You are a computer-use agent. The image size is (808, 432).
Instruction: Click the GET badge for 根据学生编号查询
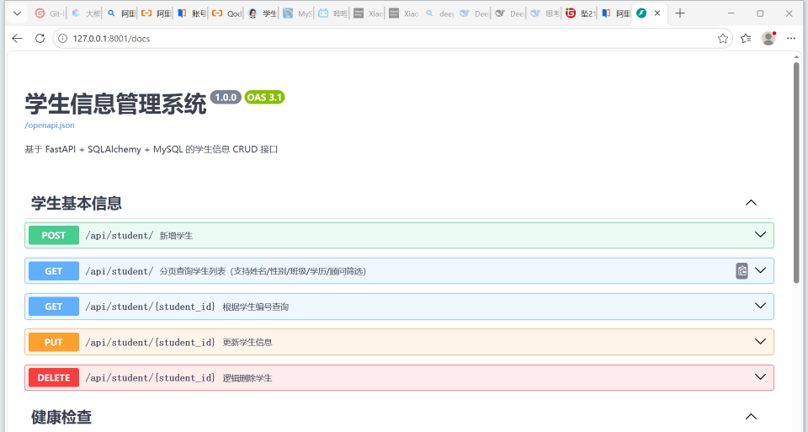54,306
